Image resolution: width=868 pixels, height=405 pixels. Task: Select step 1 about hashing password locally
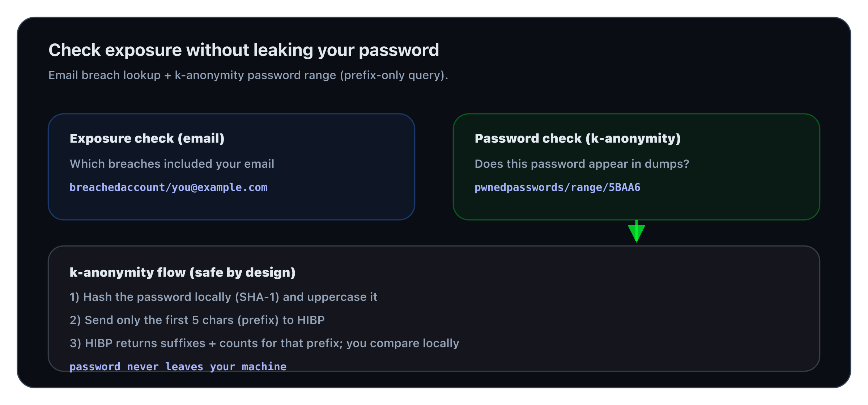tap(223, 297)
